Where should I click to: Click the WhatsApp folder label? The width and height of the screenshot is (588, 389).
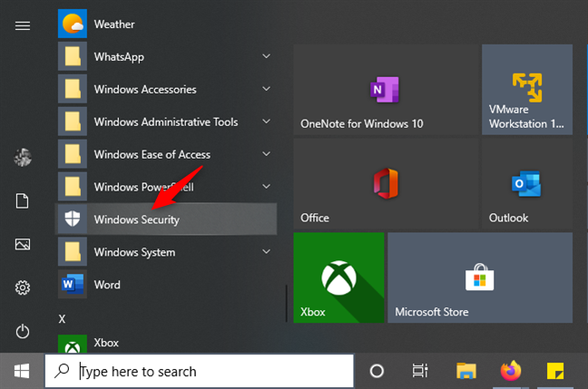[x=119, y=57]
